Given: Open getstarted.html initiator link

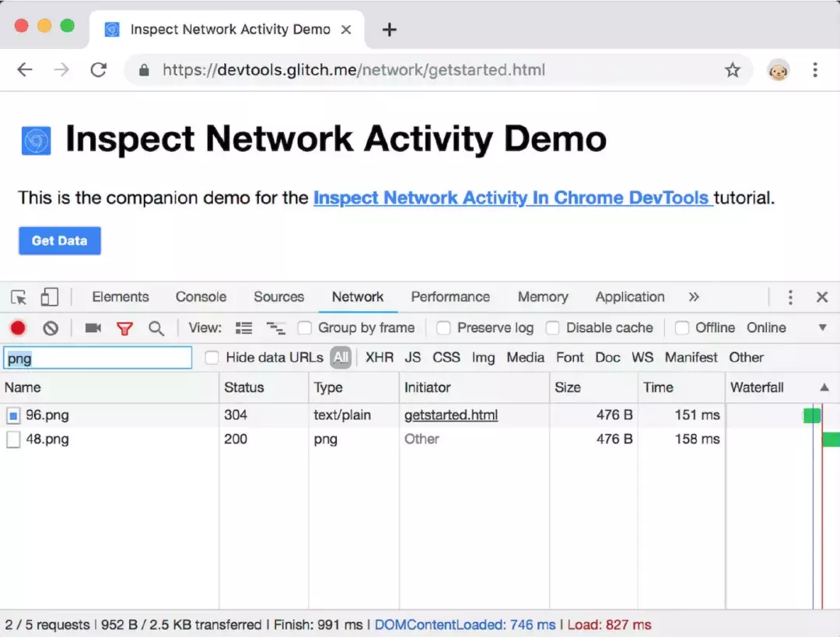Looking at the screenshot, I should (x=451, y=415).
